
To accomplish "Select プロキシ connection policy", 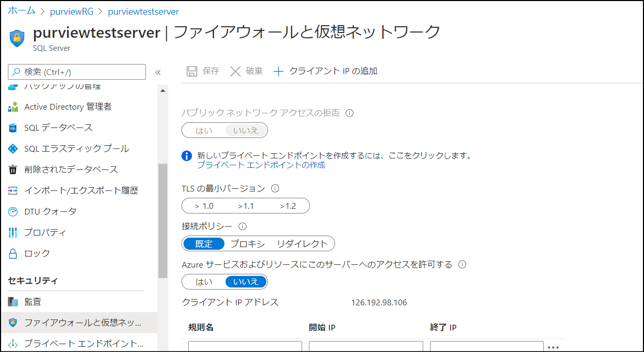I will point(248,244).
